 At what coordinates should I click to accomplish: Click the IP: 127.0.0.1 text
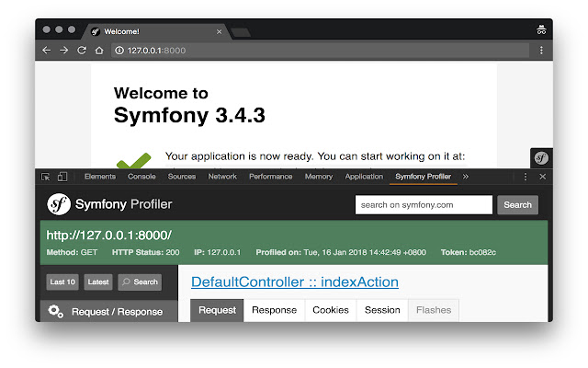tap(218, 252)
